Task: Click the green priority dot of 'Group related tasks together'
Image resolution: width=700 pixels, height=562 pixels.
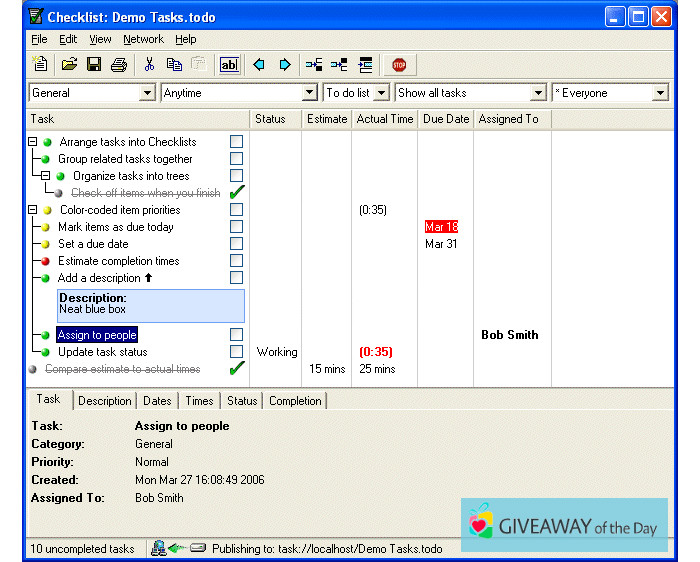Action: coord(45,159)
